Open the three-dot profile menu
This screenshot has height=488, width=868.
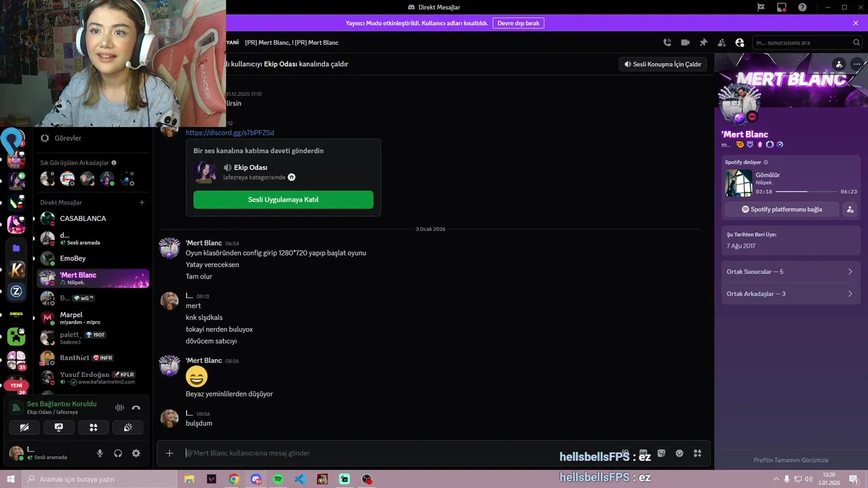857,64
